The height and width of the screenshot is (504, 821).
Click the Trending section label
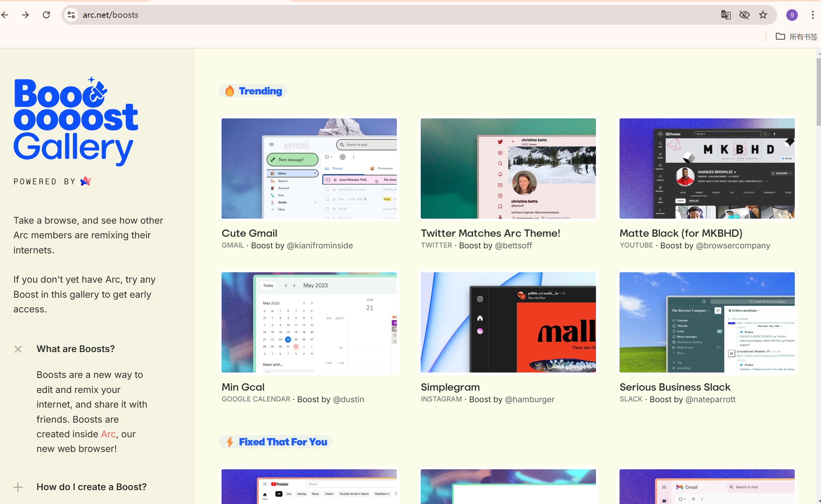(x=261, y=91)
